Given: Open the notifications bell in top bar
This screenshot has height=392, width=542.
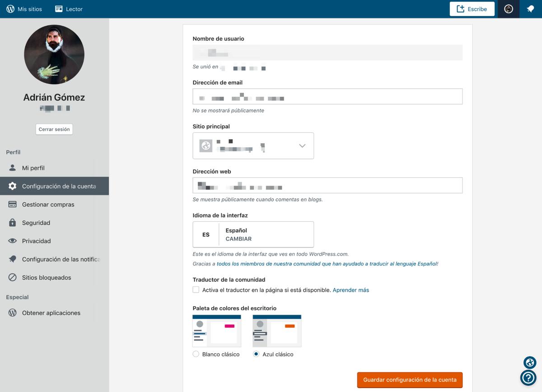Looking at the screenshot, I should 530,9.
